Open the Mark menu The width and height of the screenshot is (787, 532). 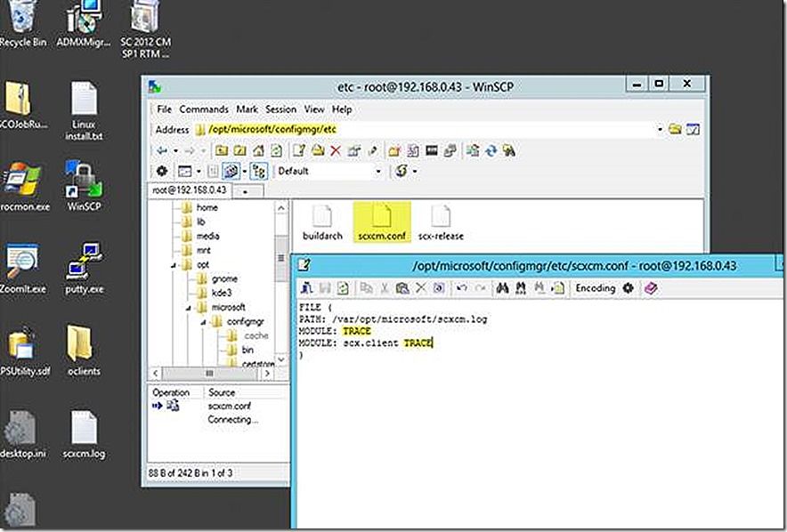[x=247, y=109]
